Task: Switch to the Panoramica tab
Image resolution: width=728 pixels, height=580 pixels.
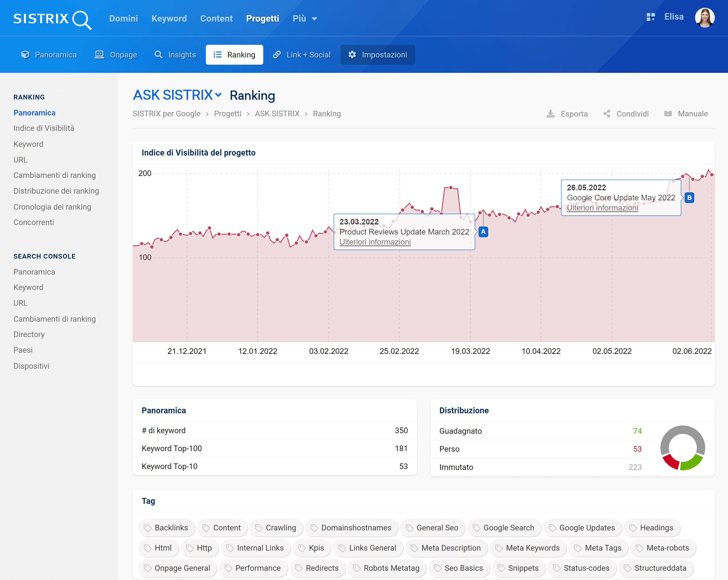Action: coord(49,55)
